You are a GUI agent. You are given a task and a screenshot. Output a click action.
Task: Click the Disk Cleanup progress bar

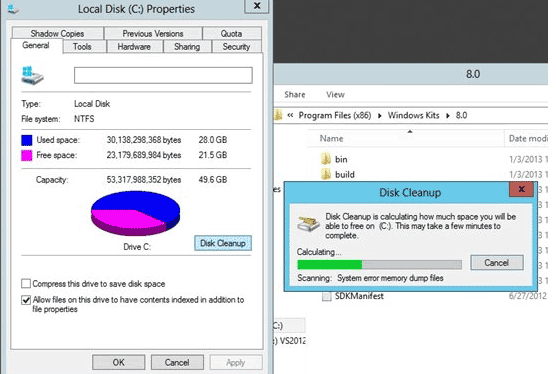point(379,264)
